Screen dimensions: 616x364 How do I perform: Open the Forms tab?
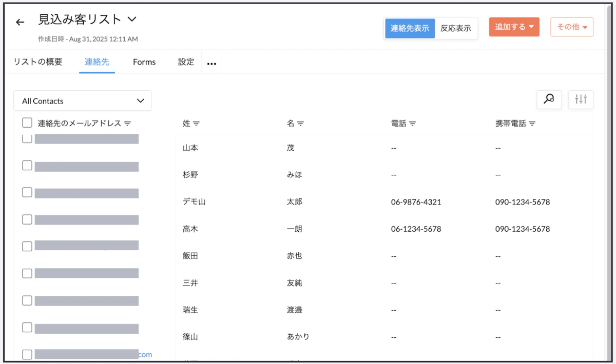(x=144, y=62)
